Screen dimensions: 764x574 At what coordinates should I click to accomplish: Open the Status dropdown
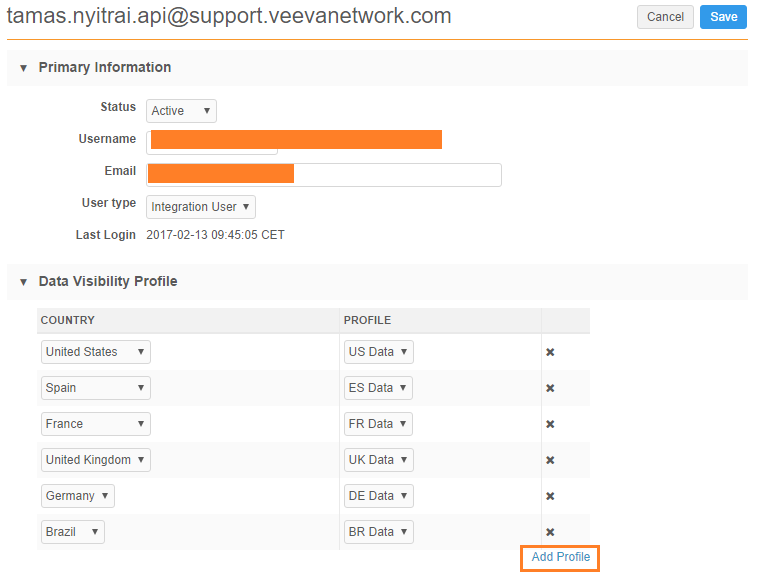click(x=181, y=111)
